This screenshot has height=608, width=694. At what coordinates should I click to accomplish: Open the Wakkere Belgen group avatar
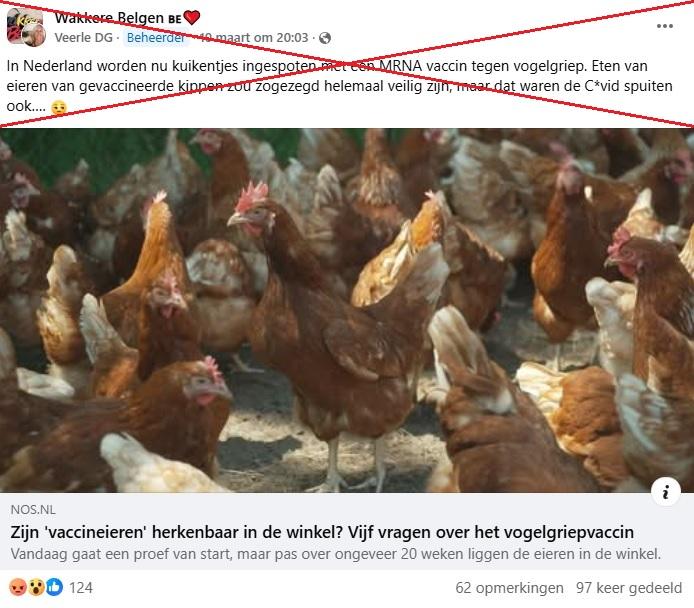(26, 27)
